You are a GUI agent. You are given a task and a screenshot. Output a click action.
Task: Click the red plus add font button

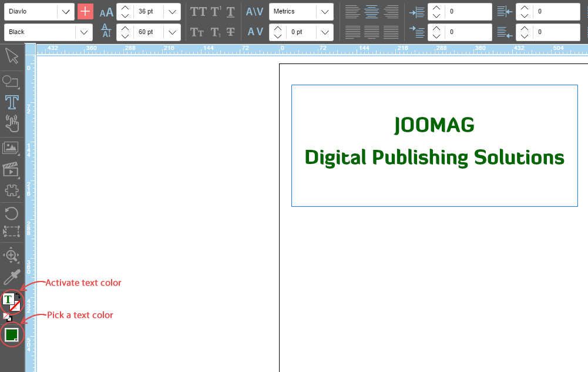(x=85, y=12)
